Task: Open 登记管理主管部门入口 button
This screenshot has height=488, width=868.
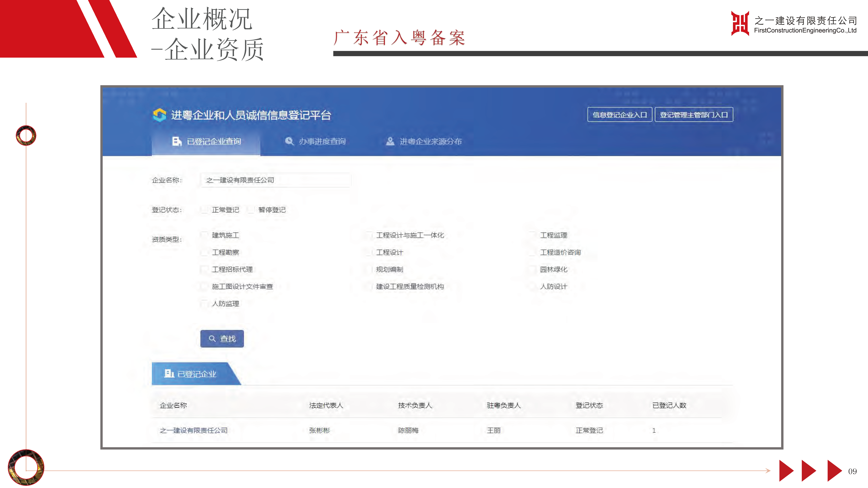Action: click(x=694, y=115)
